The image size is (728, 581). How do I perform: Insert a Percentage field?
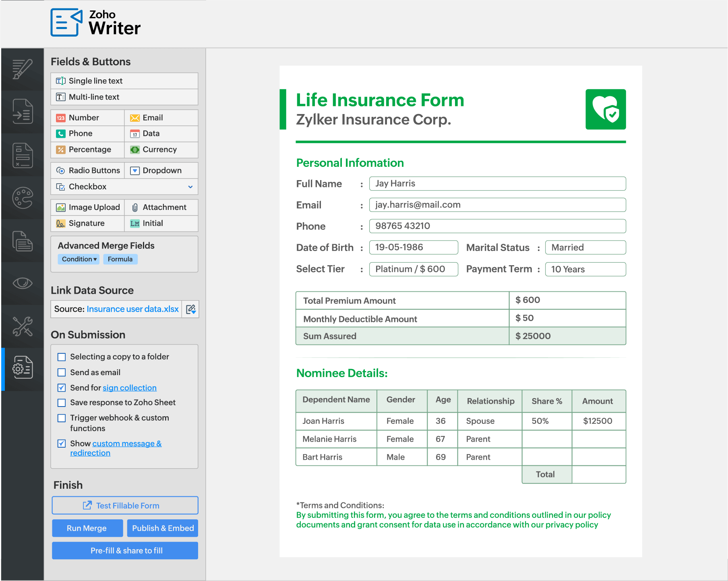coord(88,149)
